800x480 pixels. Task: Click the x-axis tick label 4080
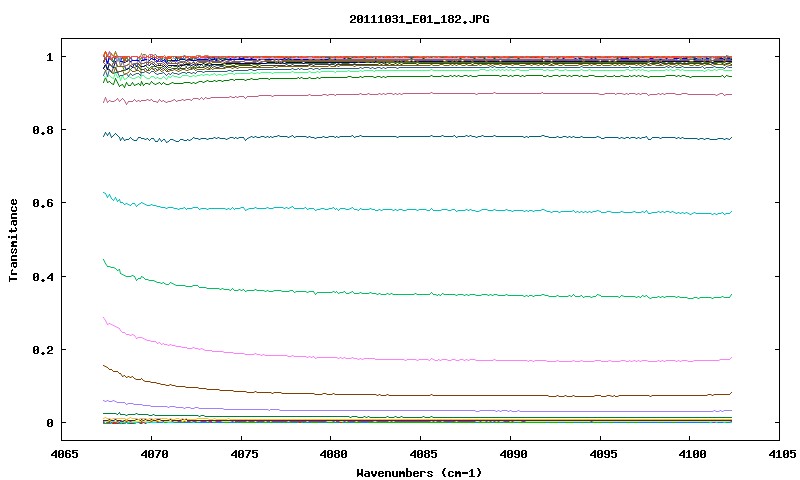click(x=332, y=453)
